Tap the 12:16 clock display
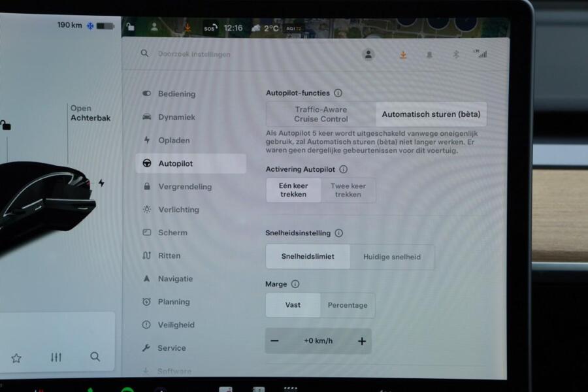The width and height of the screenshot is (588, 392). [x=233, y=28]
